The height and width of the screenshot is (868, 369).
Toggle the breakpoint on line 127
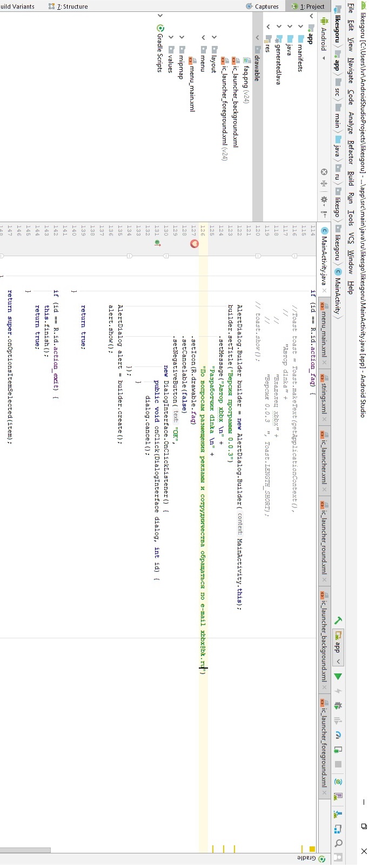(194, 244)
